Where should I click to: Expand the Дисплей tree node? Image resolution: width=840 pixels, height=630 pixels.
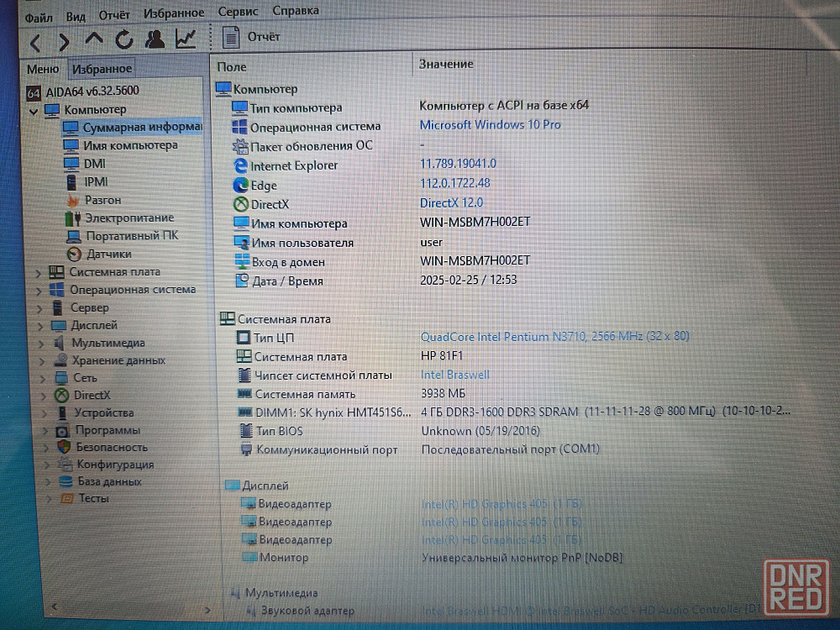pyautogui.click(x=40, y=326)
